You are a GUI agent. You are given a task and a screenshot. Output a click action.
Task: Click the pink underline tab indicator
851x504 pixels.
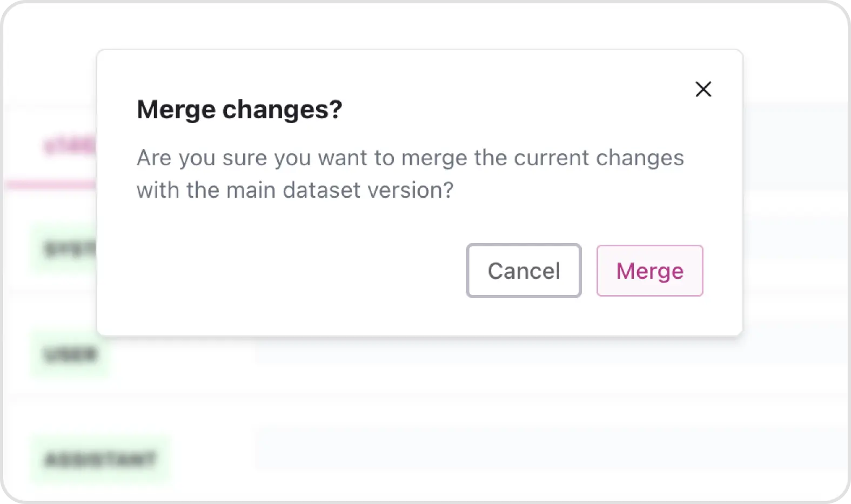(x=51, y=185)
